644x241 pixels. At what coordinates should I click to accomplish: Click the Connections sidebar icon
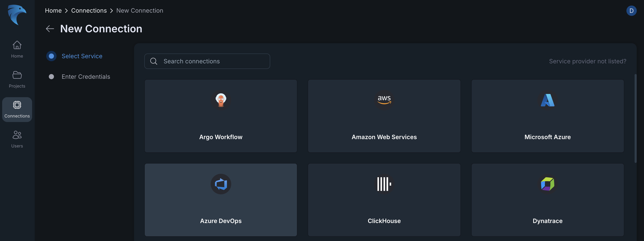pyautogui.click(x=17, y=109)
